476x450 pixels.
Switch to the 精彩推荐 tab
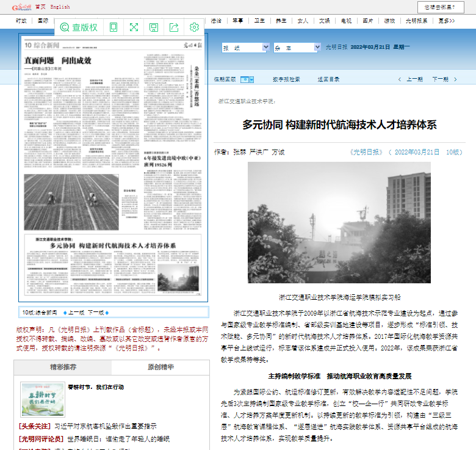coord(63,367)
